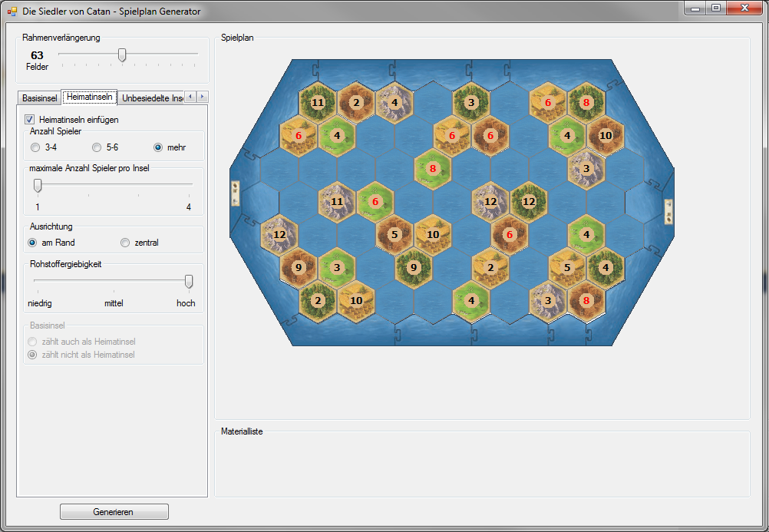Click the Spielplan group label
The height and width of the screenshot is (532, 769).
coord(237,38)
